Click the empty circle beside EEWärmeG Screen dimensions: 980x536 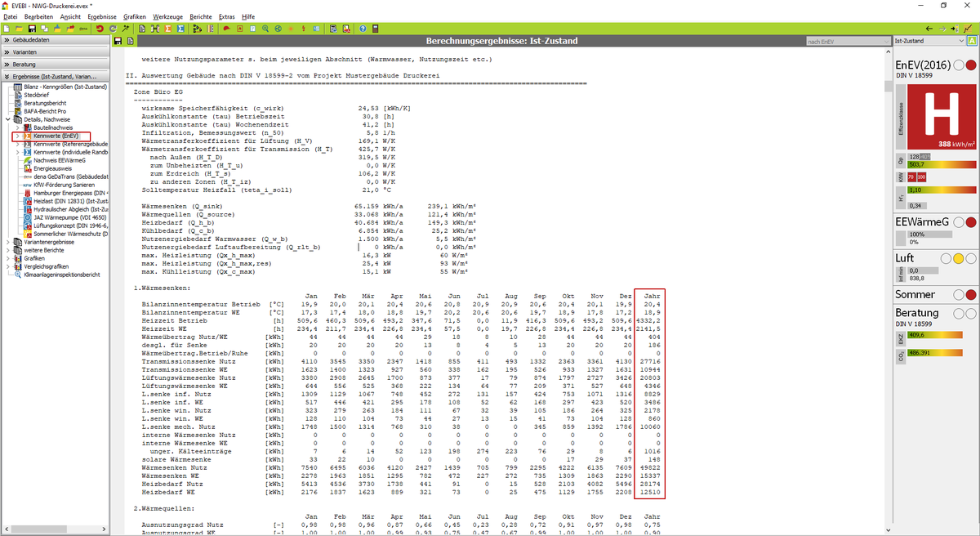(x=958, y=222)
